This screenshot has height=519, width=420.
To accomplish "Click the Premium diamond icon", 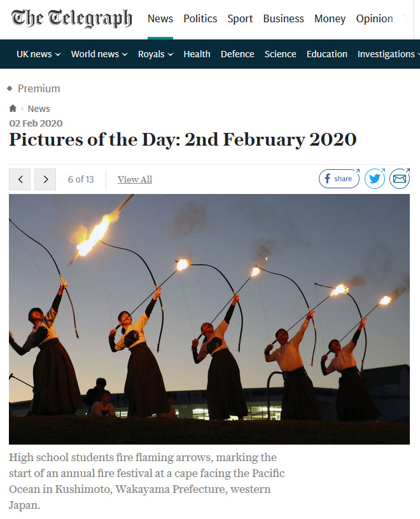I will click(10, 88).
